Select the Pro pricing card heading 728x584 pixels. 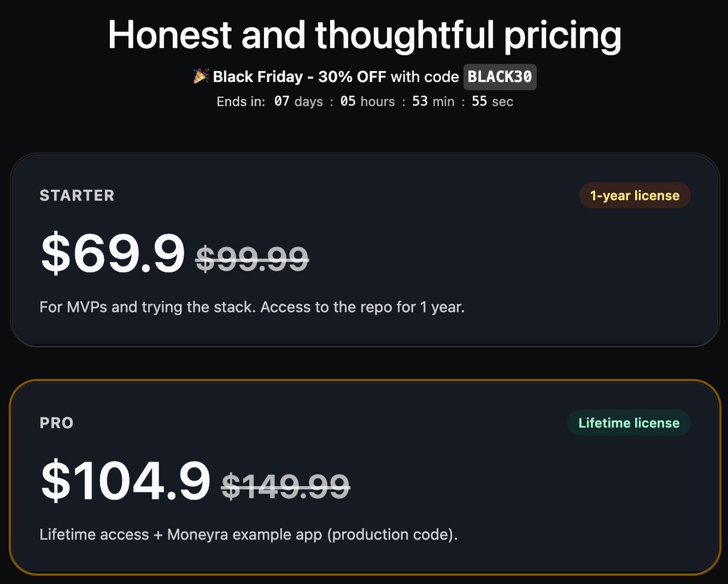[x=57, y=423]
